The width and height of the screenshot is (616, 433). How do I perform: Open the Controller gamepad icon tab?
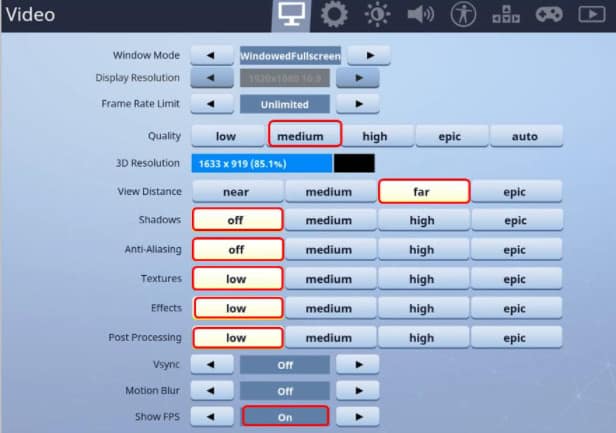pyautogui.click(x=549, y=15)
